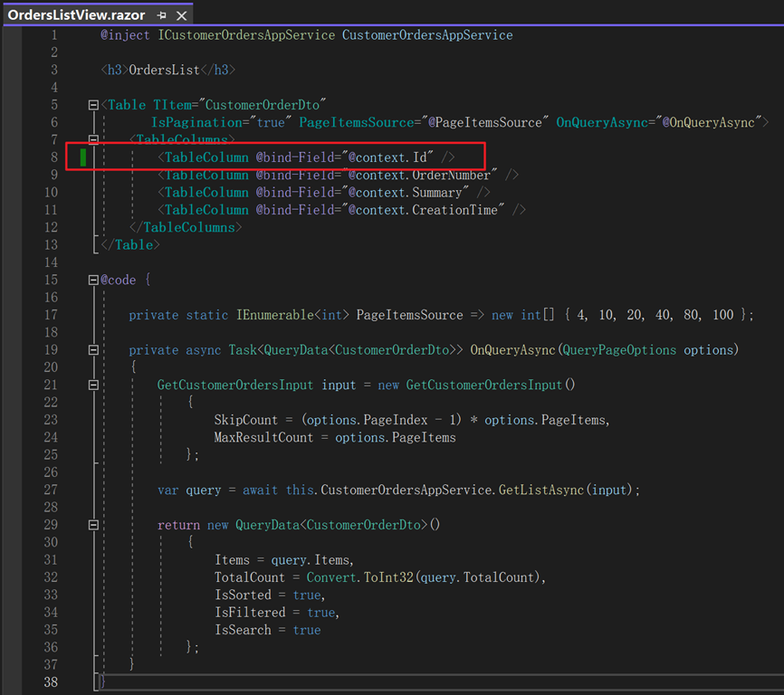
Task: Click IsSorted property on line 33
Action: point(243,595)
